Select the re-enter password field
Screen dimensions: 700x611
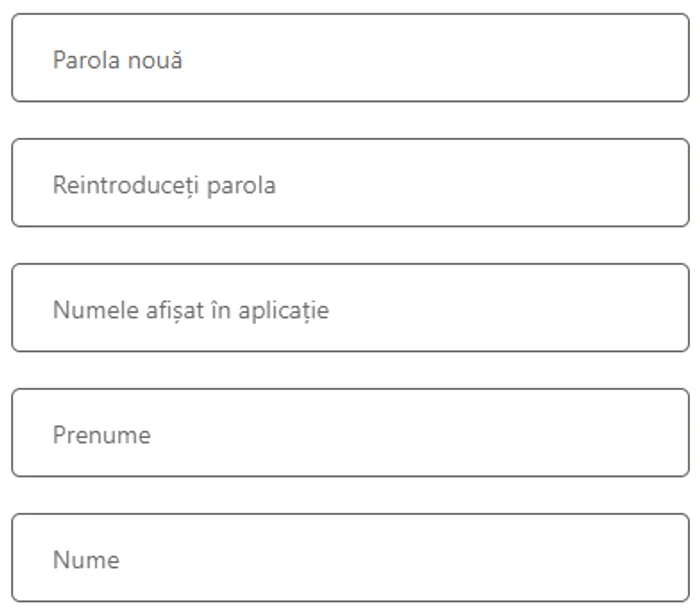(350, 183)
